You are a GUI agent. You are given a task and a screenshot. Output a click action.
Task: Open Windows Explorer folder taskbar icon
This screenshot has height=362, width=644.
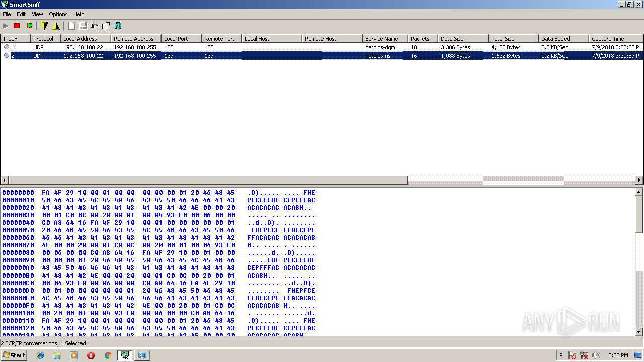pyautogui.click(x=57, y=355)
